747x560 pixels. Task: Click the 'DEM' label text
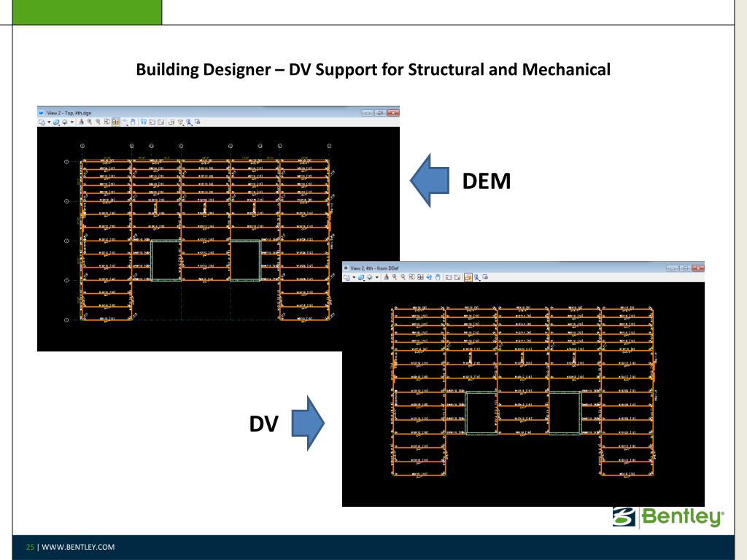coord(487,181)
